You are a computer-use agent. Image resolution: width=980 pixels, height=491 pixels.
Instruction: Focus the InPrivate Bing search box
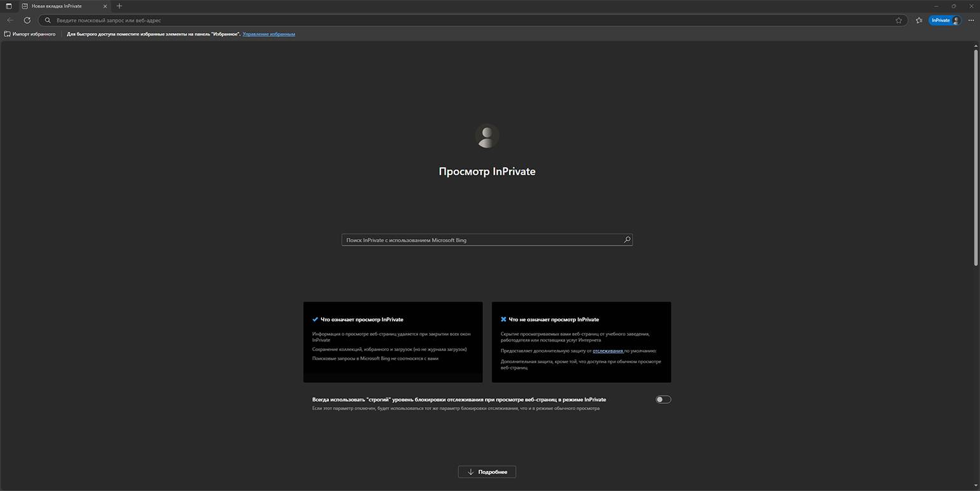[487, 240]
